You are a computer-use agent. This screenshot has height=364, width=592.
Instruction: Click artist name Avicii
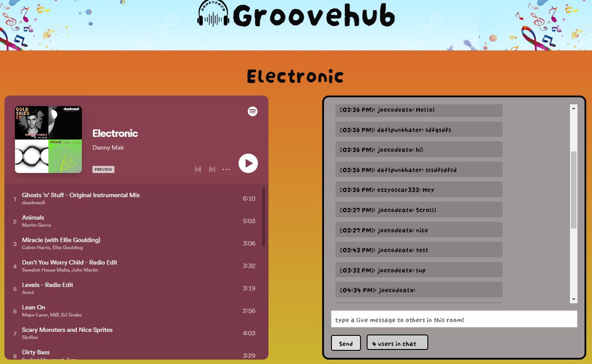28,293
